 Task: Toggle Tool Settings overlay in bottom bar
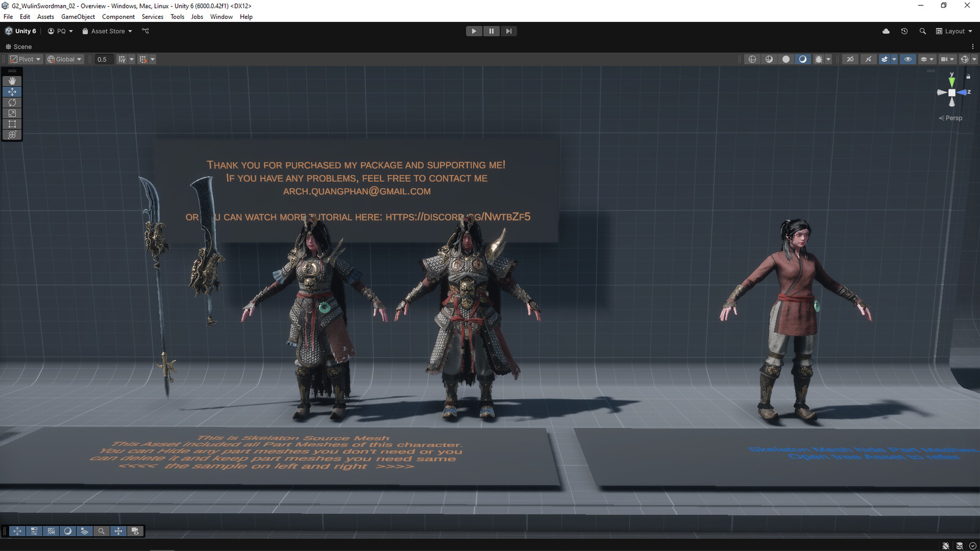coord(34,531)
